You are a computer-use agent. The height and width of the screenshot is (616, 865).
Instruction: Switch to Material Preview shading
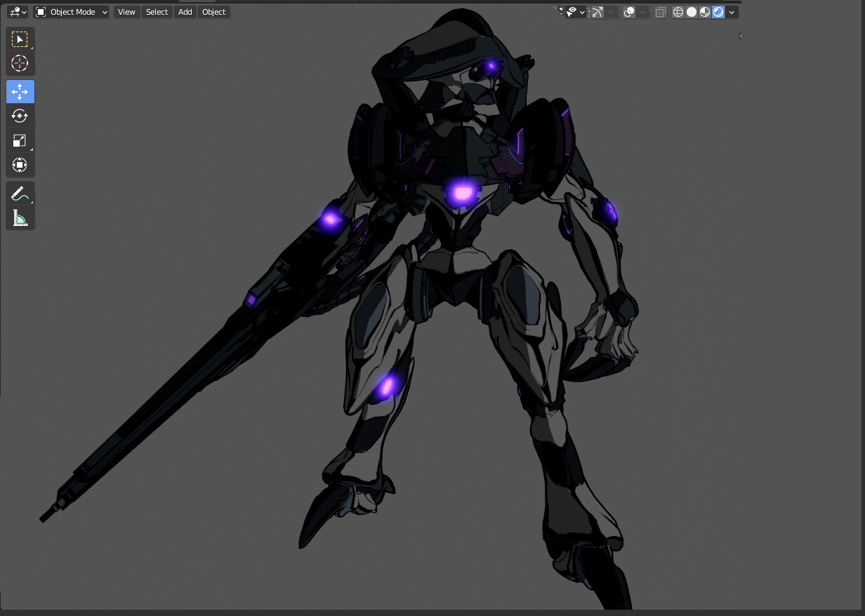pos(704,12)
